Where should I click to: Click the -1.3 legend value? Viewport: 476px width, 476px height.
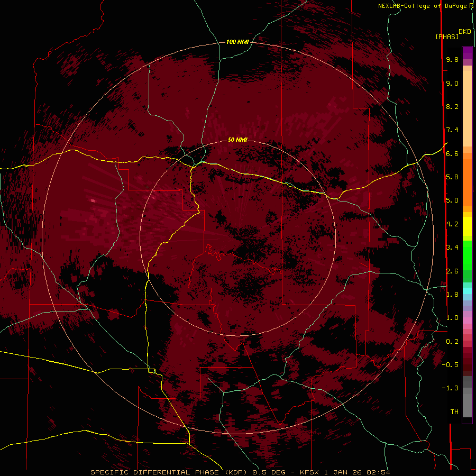point(450,388)
